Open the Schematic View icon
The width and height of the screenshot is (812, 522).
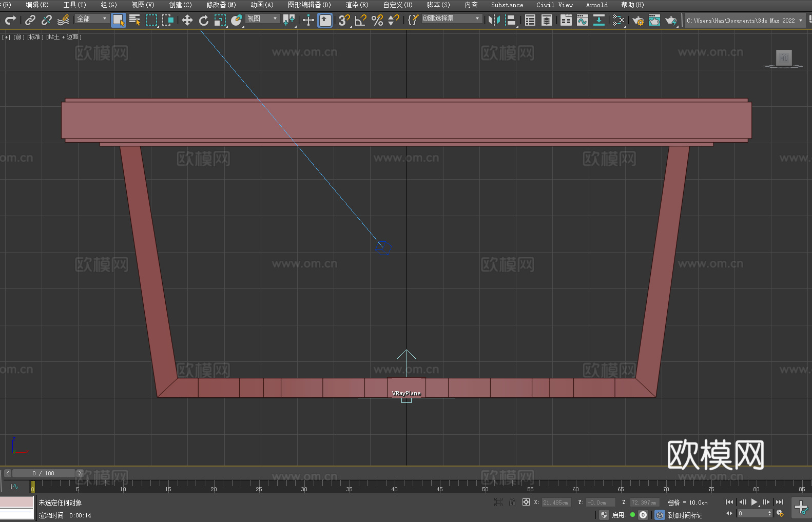coord(599,20)
